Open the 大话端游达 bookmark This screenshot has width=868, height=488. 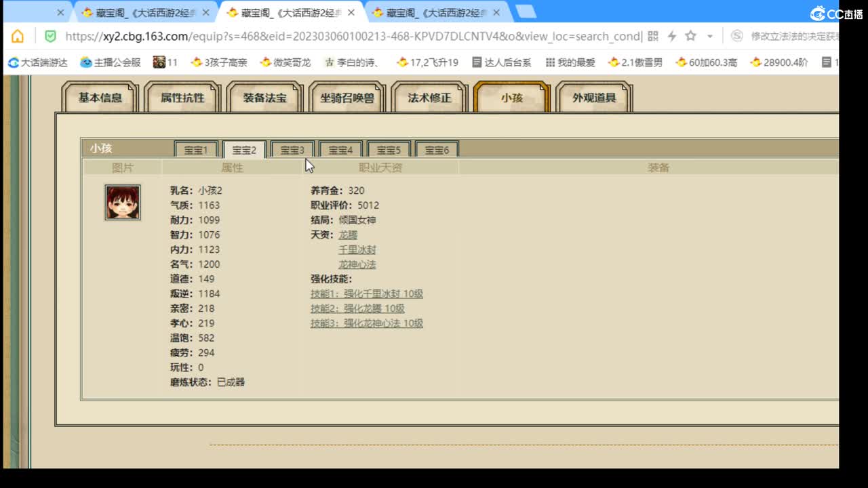tap(38, 62)
